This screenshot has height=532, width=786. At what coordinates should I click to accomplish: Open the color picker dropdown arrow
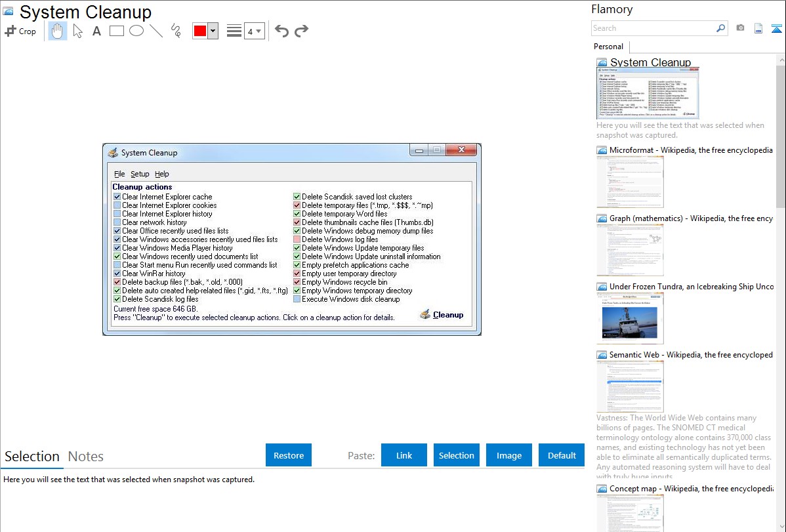pos(213,31)
